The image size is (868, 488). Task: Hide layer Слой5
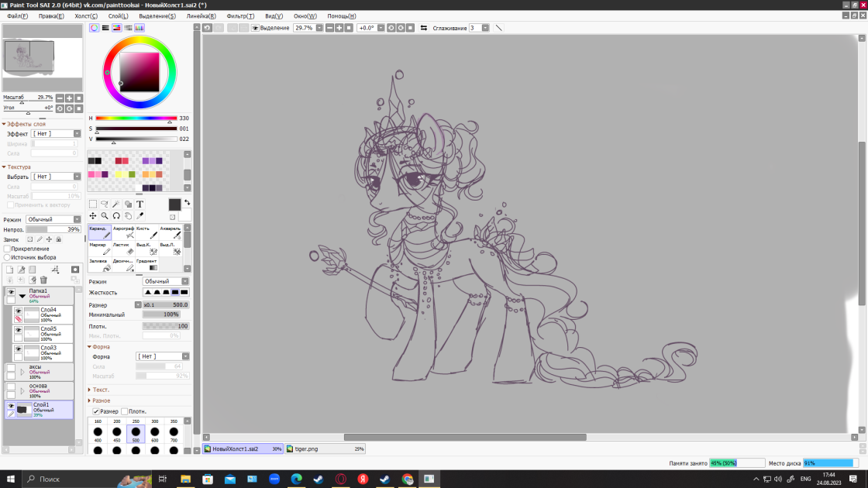(19, 330)
